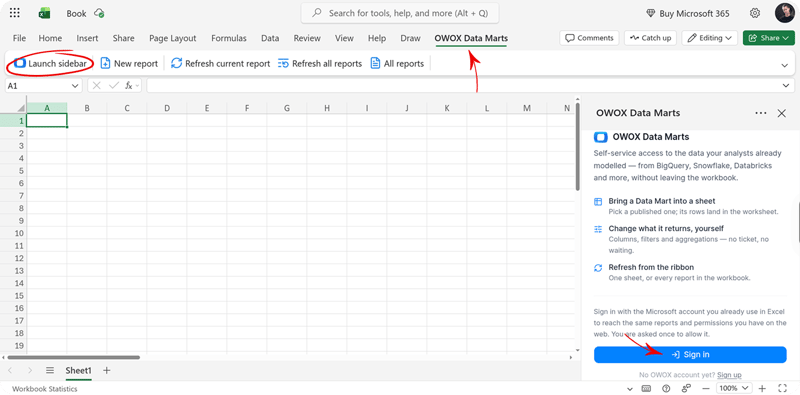Screen dimensions: 800x395
Task: Open the settings gear
Action: tap(755, 14)
